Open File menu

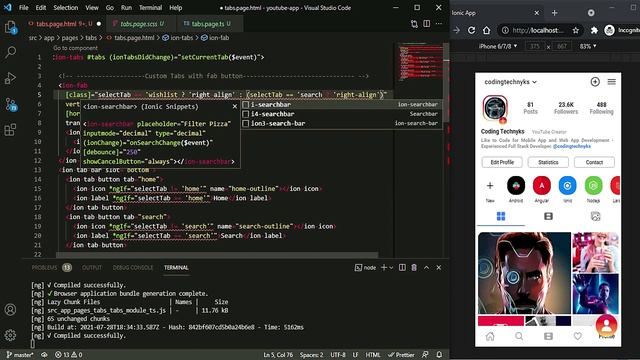[x=24, y=7]
